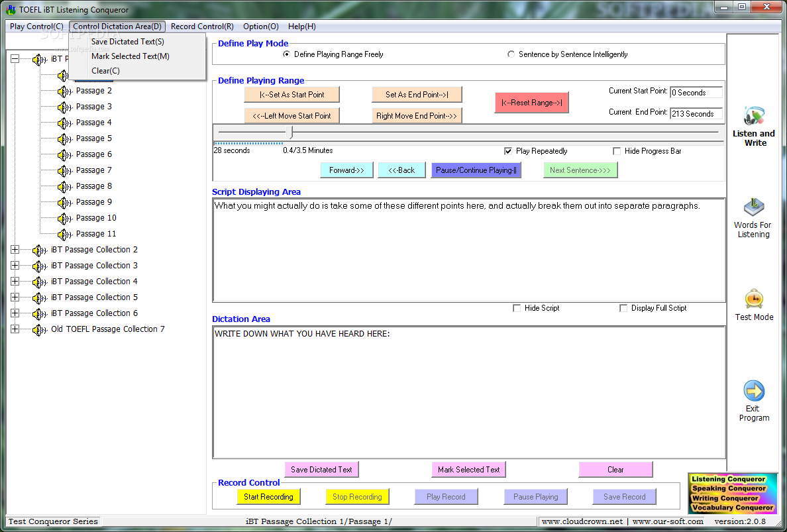Click the Current Start Point field
The image size is (787, 532).
[x=696, y=92]
